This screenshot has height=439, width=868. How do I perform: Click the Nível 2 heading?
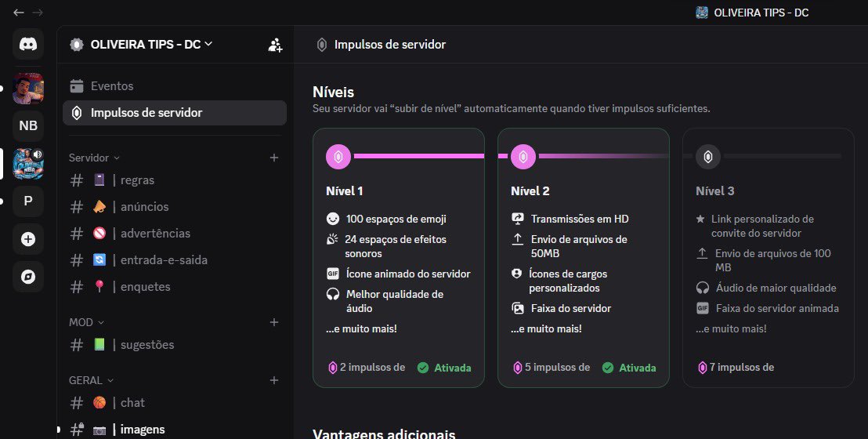(x=530, y=191)
